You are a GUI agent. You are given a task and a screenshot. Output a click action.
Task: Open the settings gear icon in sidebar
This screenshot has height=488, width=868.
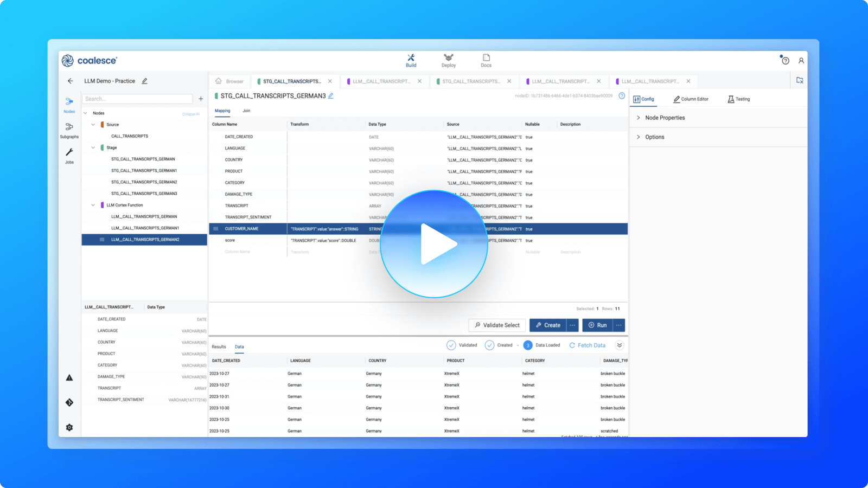(x=69, y=427)
